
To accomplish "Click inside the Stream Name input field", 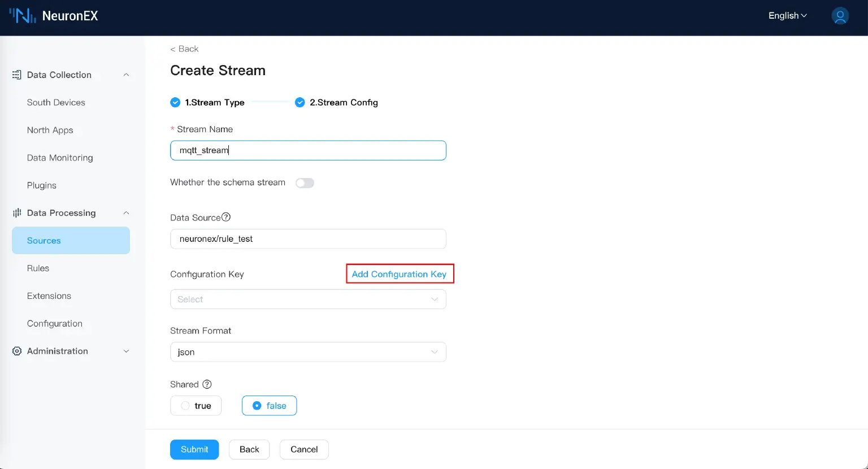I will (x=308, y=150).
